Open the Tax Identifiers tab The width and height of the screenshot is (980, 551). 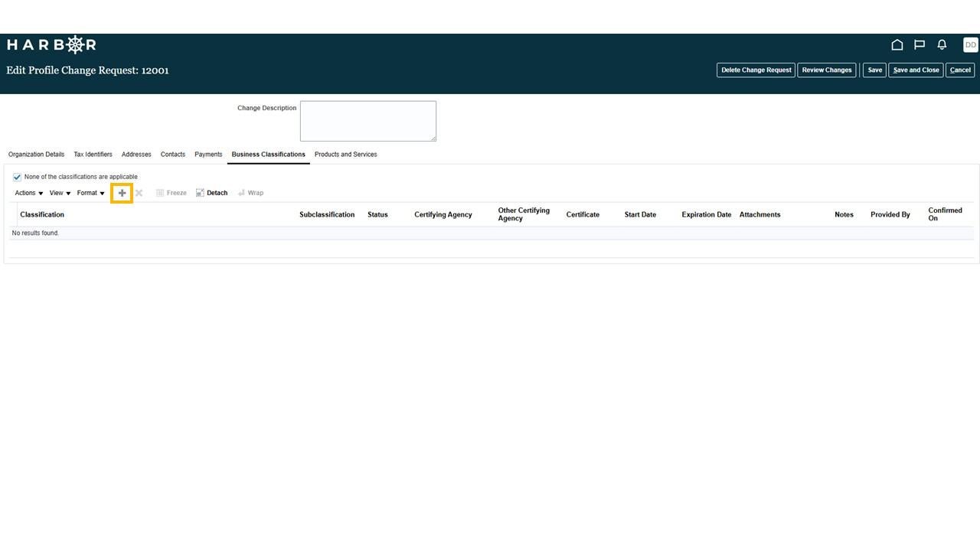93,155
